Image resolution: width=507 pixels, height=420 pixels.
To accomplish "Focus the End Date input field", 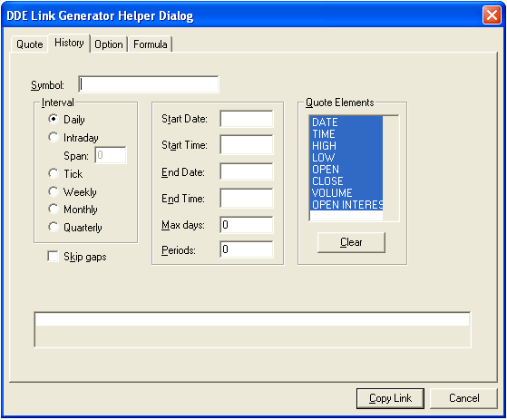I will [247, 171].
